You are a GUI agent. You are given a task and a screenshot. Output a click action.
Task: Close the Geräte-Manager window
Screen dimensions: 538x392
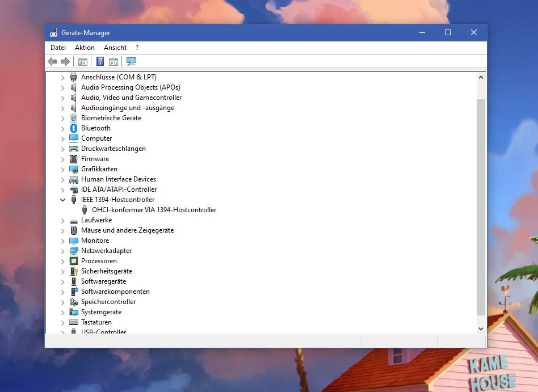[474, 32]
